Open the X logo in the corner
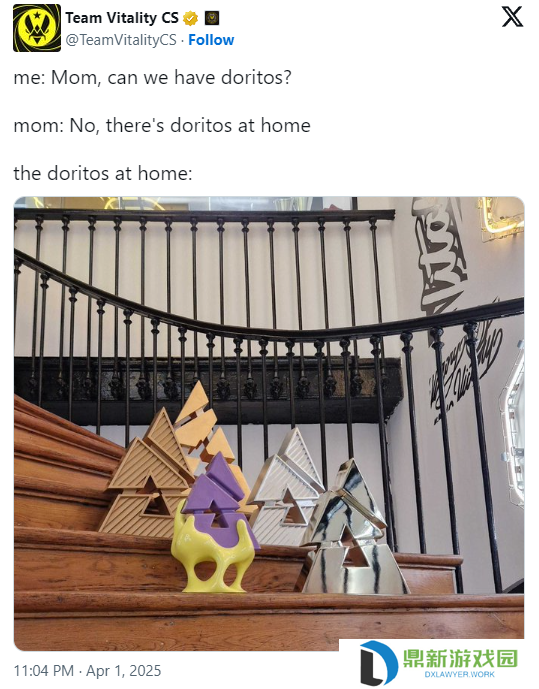 pyautogui.click(x=512, y=17)
